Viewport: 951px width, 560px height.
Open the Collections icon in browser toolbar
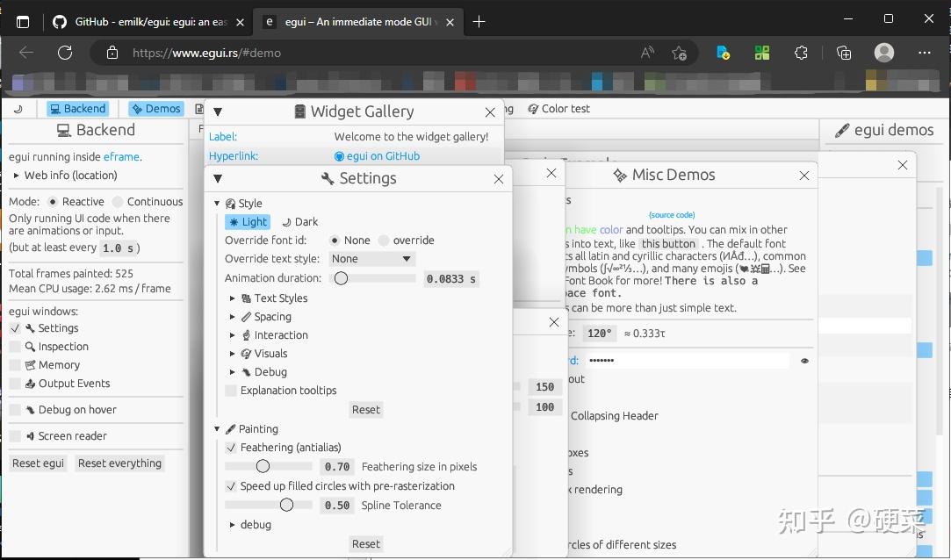click(844, 53)
